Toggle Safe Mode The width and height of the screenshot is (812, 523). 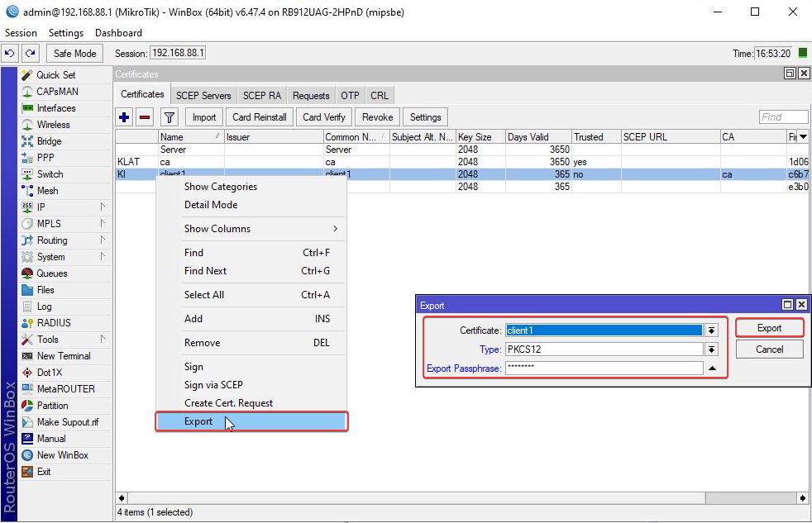click(x=74, y=53)
